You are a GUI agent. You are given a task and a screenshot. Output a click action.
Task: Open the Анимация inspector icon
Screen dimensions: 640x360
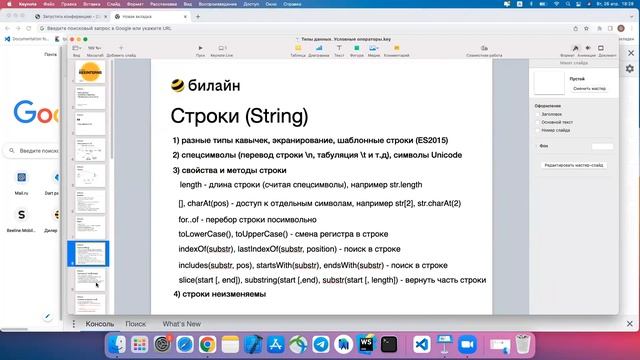click(588, 48)
